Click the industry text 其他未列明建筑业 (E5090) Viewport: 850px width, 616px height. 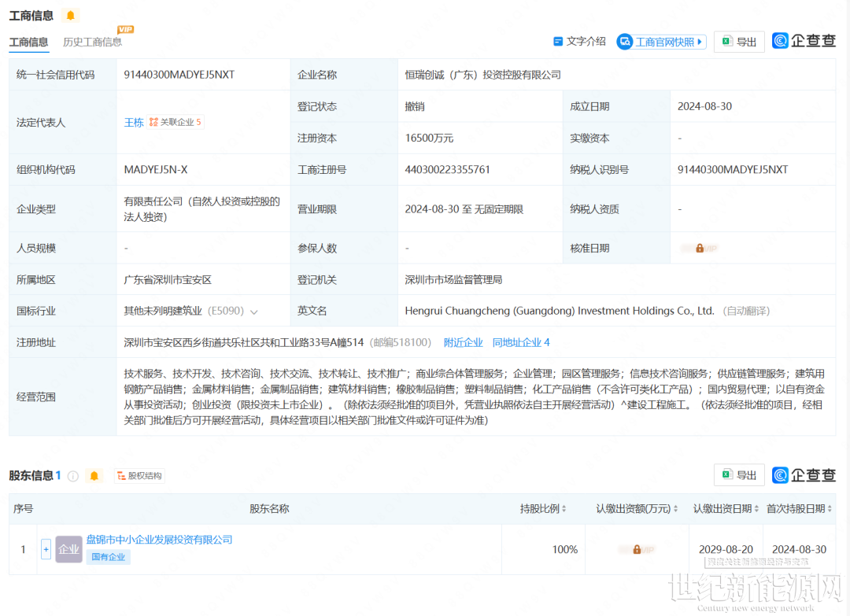click(183, 311)
